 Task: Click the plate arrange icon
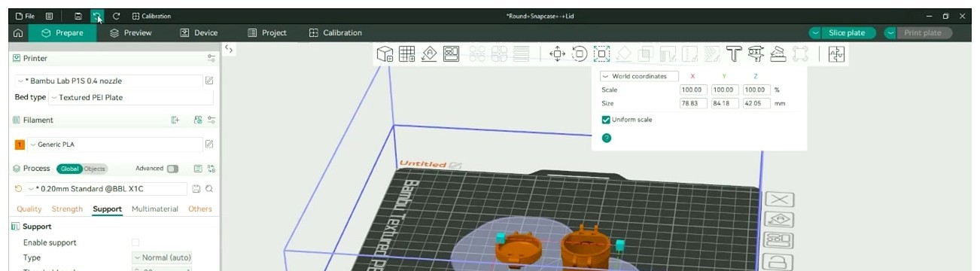pyautogui.click(x=779, y=241)
